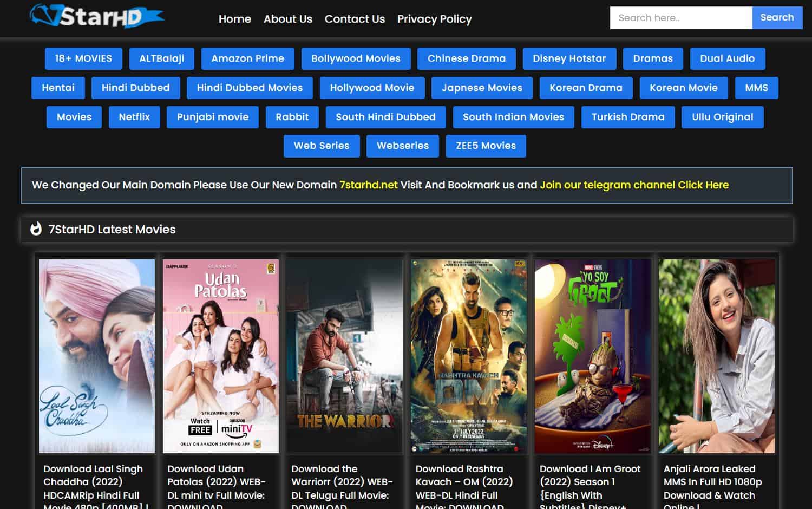Click Anjali Arora Leaked MMS title link

point(713,487)
